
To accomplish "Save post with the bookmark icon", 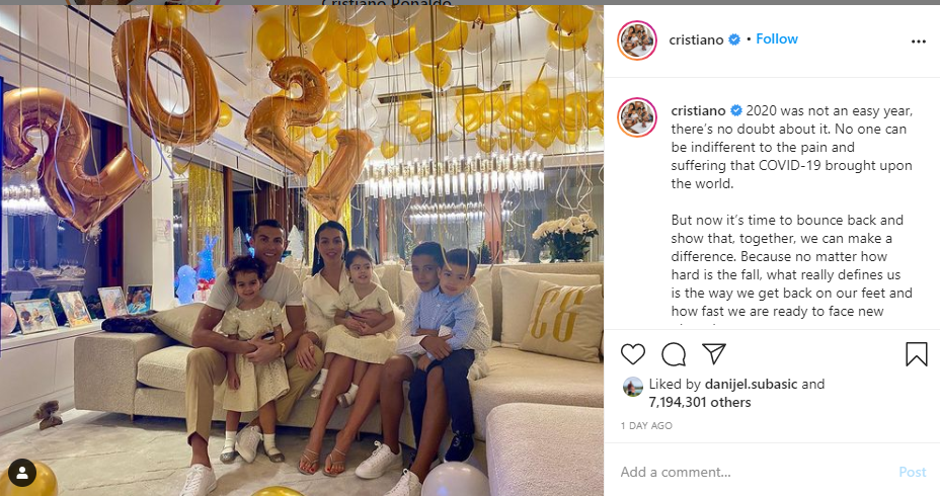I will (916, 354).
